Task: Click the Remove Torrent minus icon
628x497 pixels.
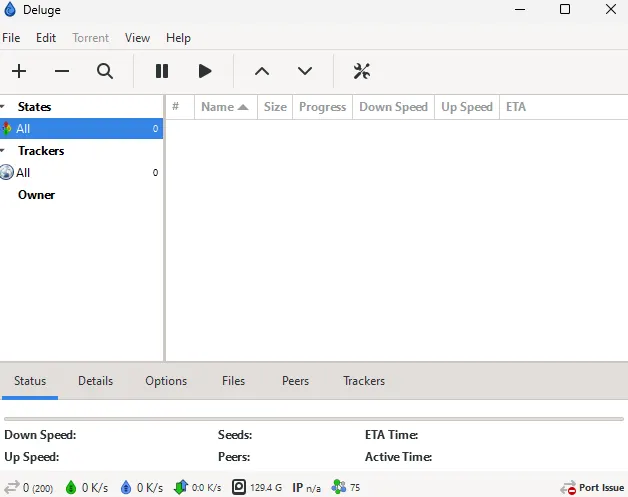Action: click(62, 71)
